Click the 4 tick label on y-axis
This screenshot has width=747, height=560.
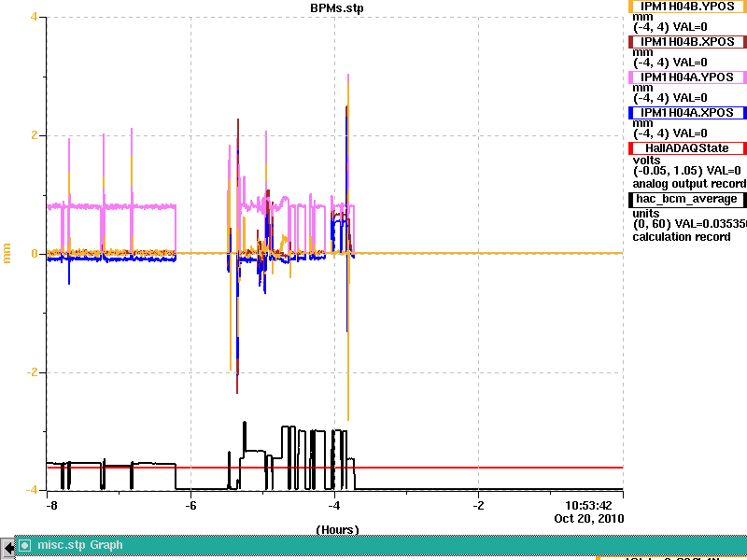click(34, 17)
